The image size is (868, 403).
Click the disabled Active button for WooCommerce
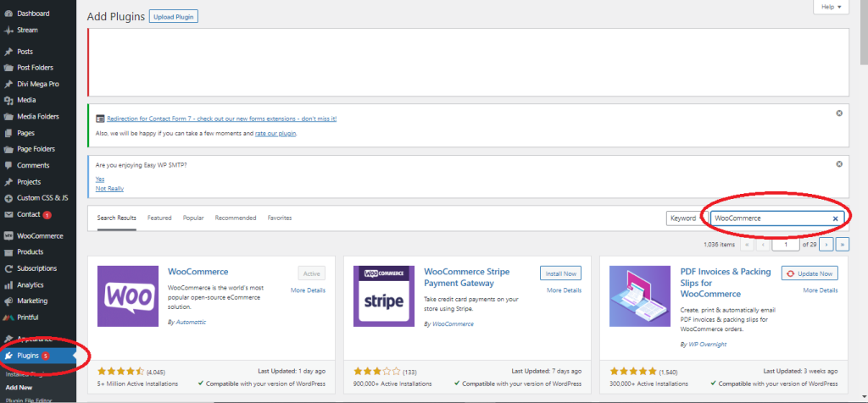[x=312, y=273]
